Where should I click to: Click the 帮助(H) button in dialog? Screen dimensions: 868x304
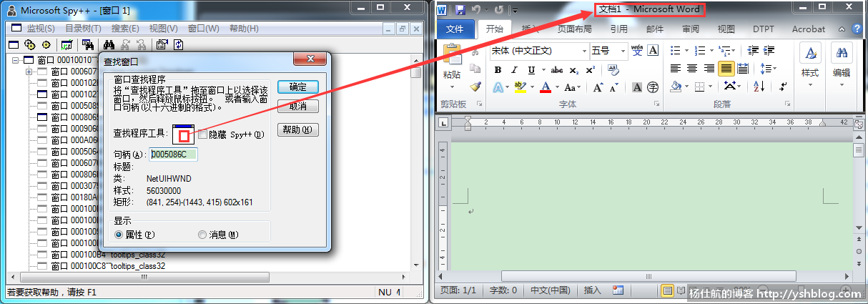pyautogui.click(x=298, y=129)
